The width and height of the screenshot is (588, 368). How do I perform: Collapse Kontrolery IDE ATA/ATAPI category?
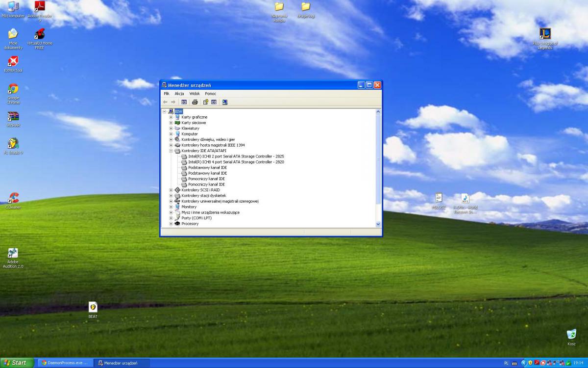click(x=171, y=151)
